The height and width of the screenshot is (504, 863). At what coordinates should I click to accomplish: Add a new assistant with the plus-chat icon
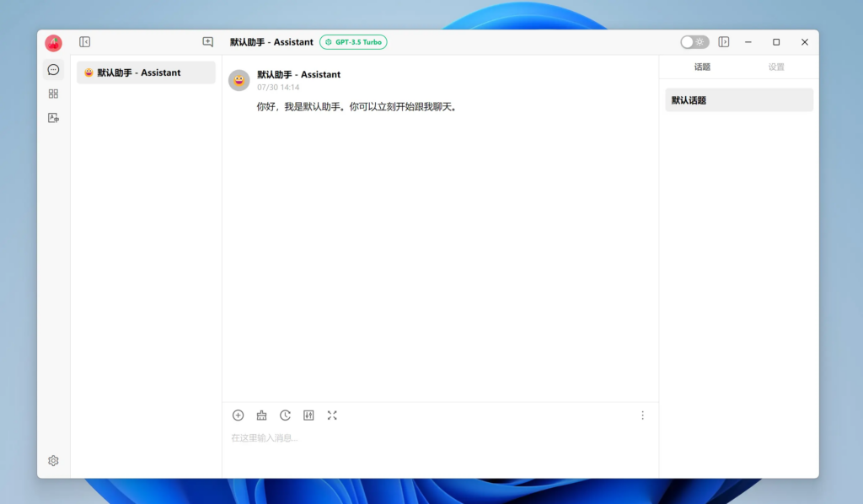pos(207,42)
